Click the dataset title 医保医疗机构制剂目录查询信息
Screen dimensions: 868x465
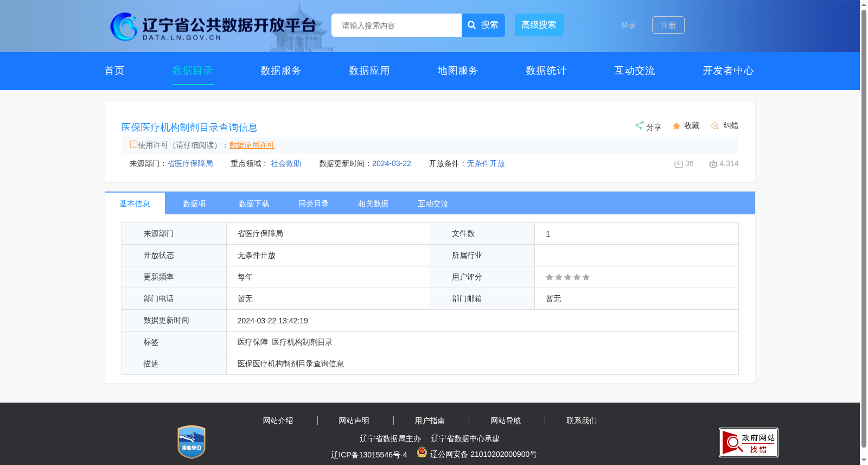(x=189, y=127)
